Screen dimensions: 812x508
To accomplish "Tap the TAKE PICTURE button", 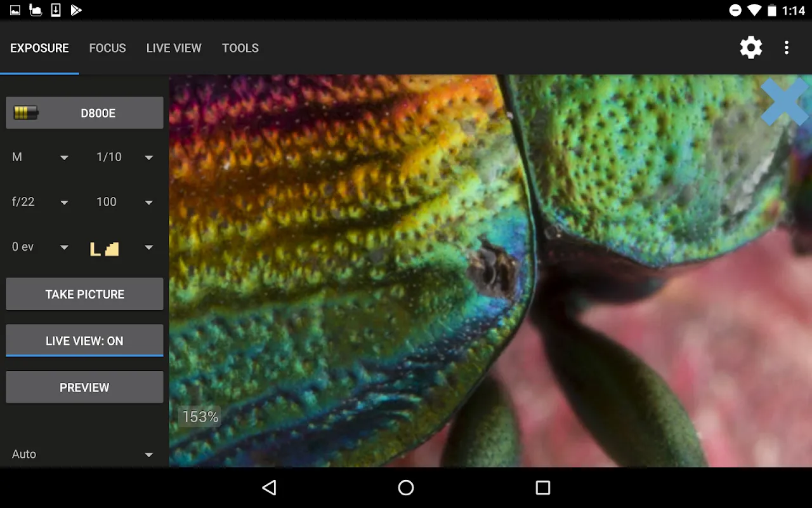I will click(84, 294).
